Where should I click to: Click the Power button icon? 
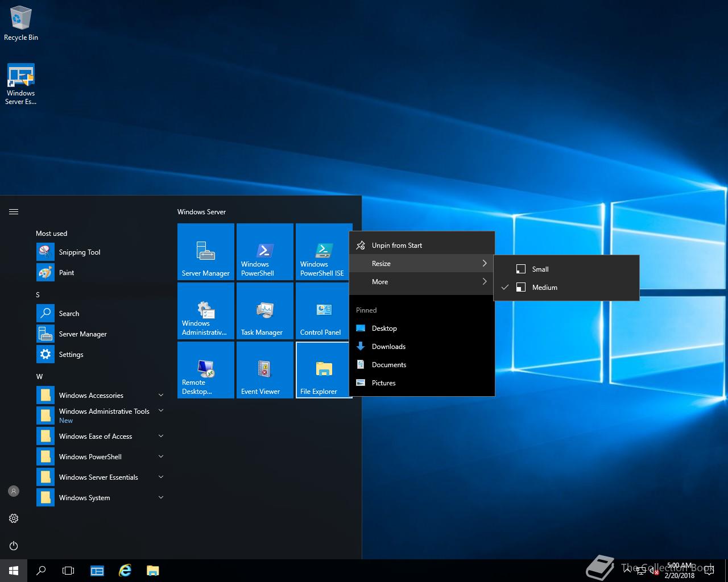click(x=14, y=546)
